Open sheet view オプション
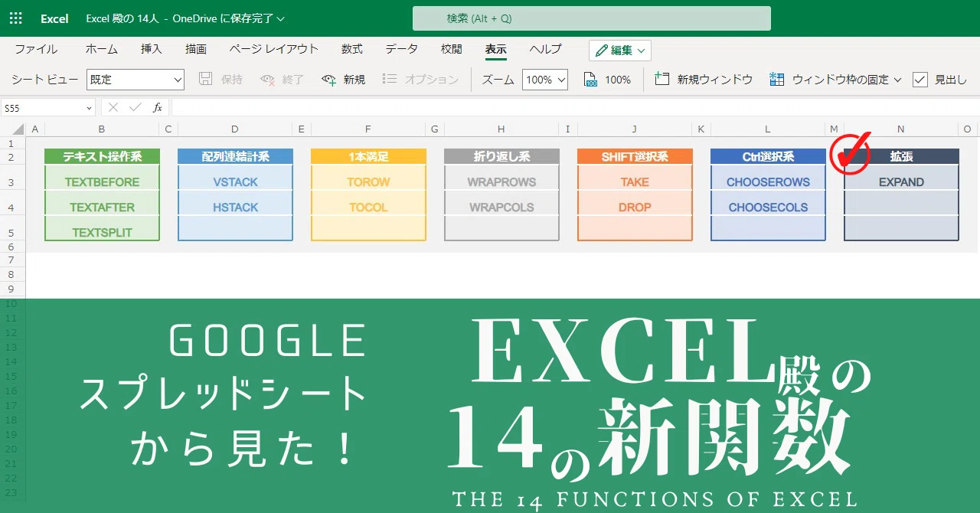This screenshot has height=513, width=980. click(420, 80)
